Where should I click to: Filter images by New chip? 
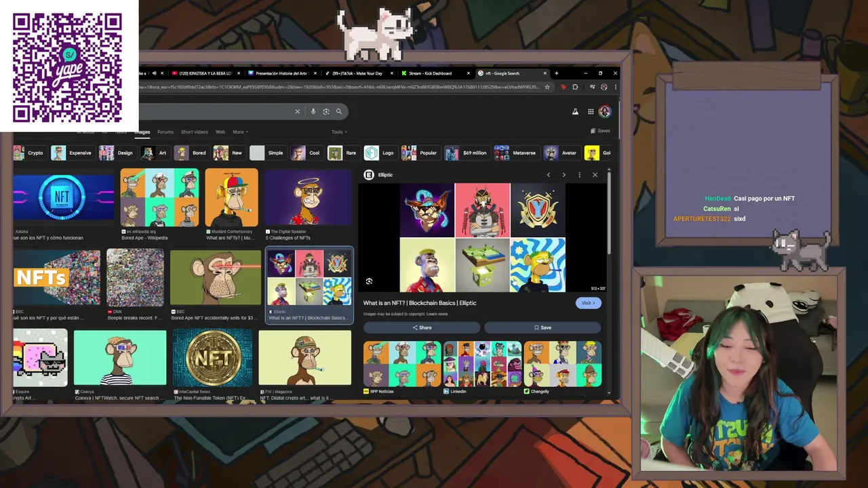point(229,153)
